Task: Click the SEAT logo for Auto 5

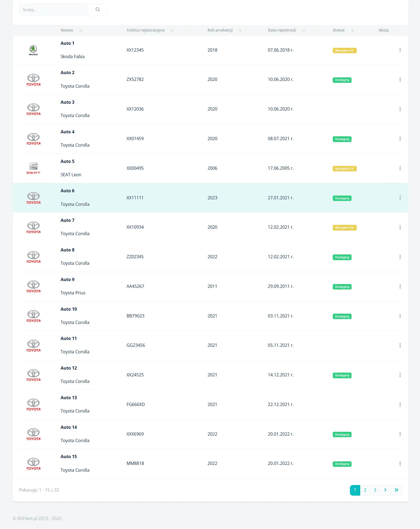Action: pyautogui.click(x=33, y=168)
